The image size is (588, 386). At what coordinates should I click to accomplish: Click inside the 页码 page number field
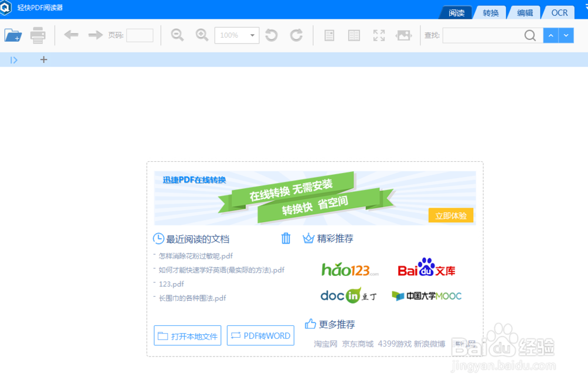[139, 35]
